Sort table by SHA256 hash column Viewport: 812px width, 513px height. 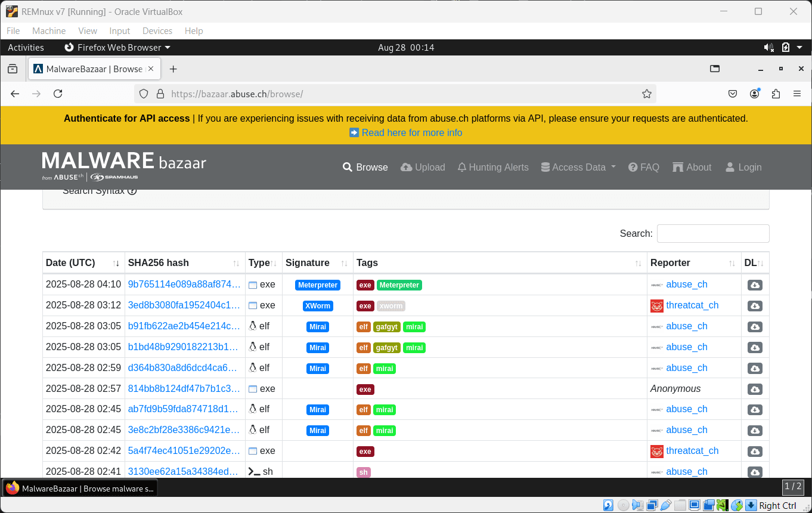tap(185, 262)
